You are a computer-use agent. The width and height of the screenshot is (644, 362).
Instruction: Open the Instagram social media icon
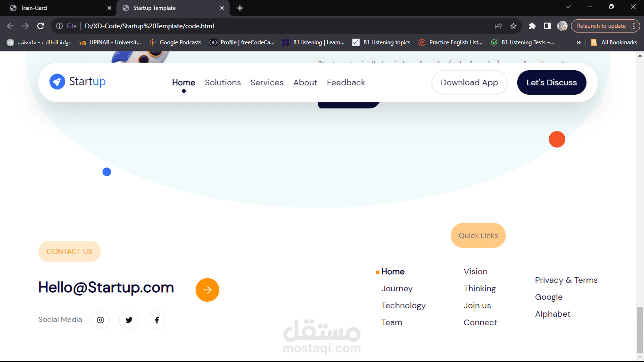tap(100, 320)
